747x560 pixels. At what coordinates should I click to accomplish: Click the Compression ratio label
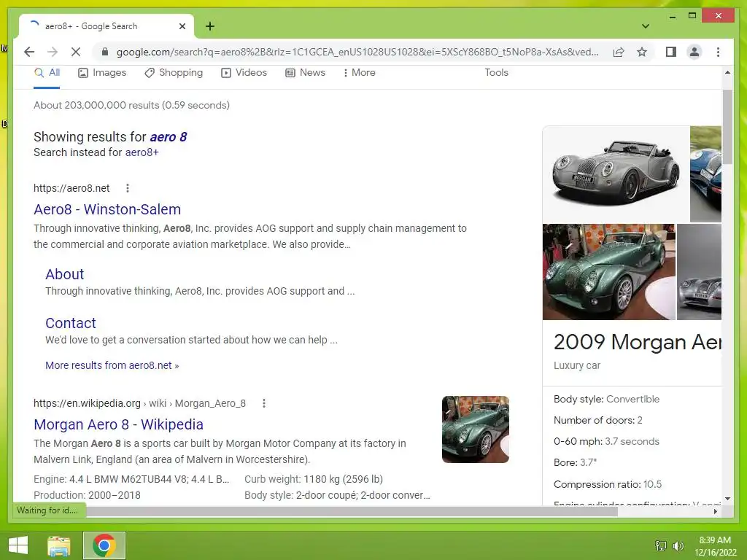(x=597, y=484)
